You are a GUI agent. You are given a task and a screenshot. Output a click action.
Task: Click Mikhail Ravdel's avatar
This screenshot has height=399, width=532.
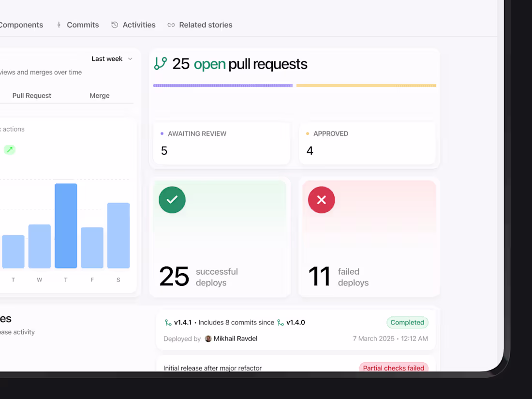point(208,339)
